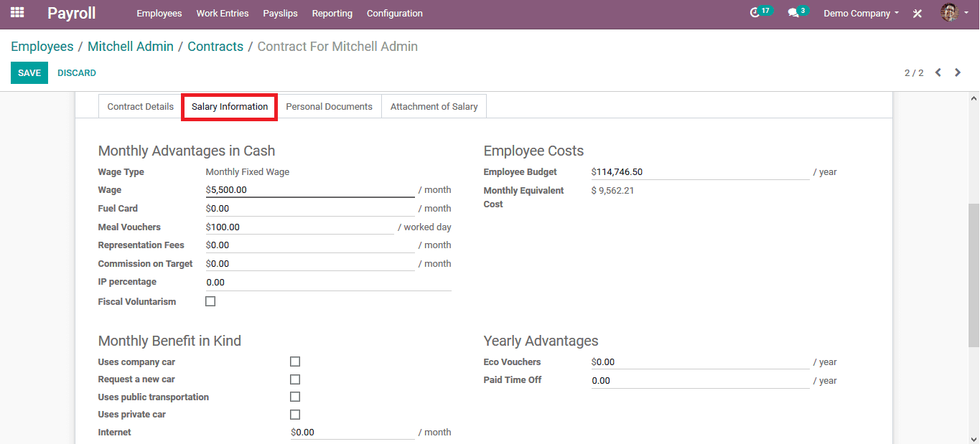The width and height of the screenshot is (980, 444).
Task: Open the user avatar profile menu
Action: tap(949, 13)
